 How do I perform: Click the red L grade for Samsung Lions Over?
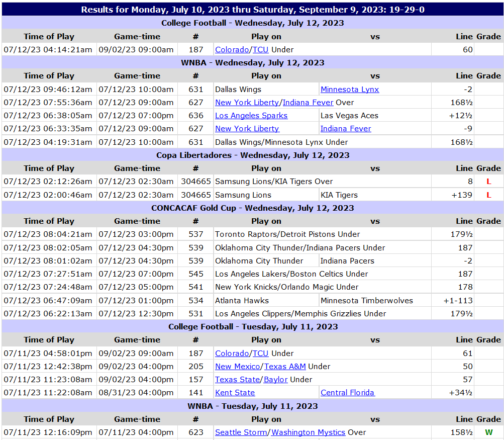pos(489,182)
